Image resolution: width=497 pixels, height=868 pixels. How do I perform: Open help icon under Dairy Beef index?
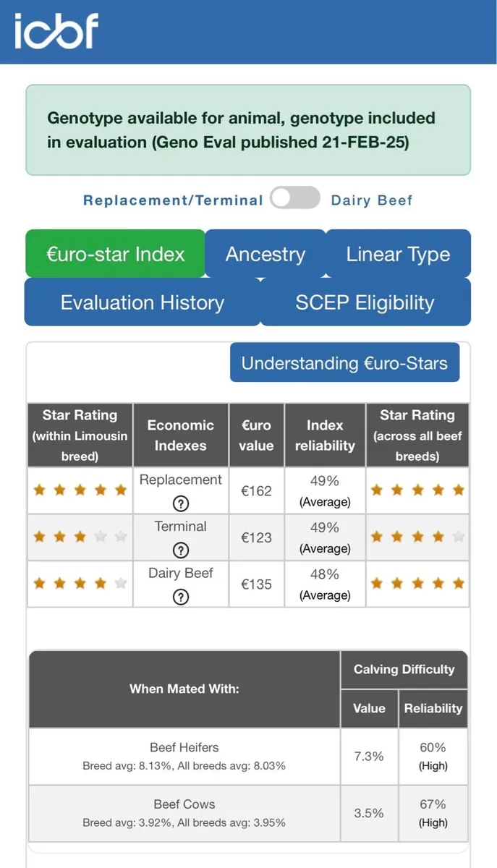tap(181, 596)
